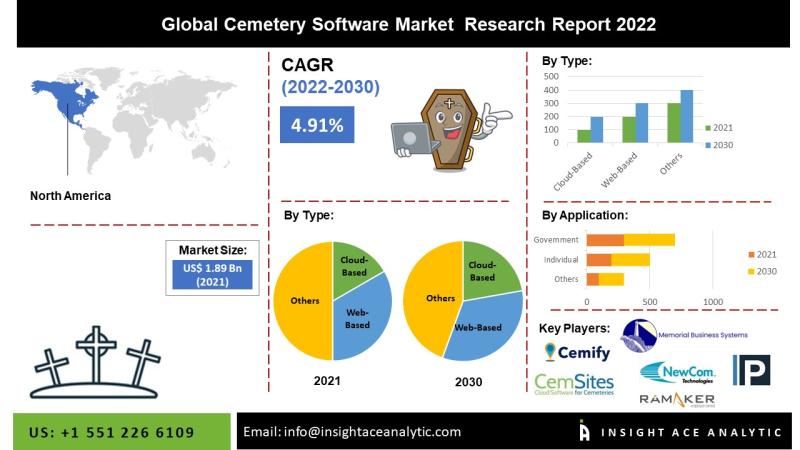Click the green 2021 Cloud-Based bar

pos(584,136)
